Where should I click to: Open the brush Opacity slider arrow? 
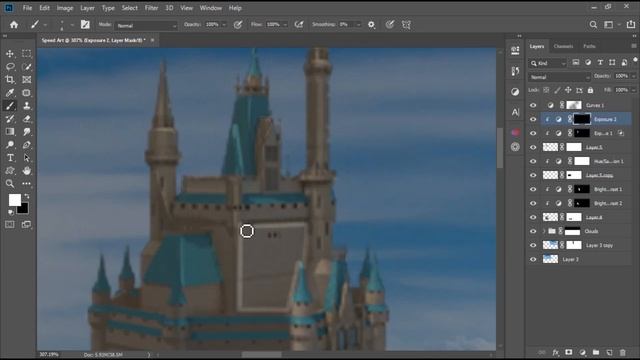coord(224,25)
